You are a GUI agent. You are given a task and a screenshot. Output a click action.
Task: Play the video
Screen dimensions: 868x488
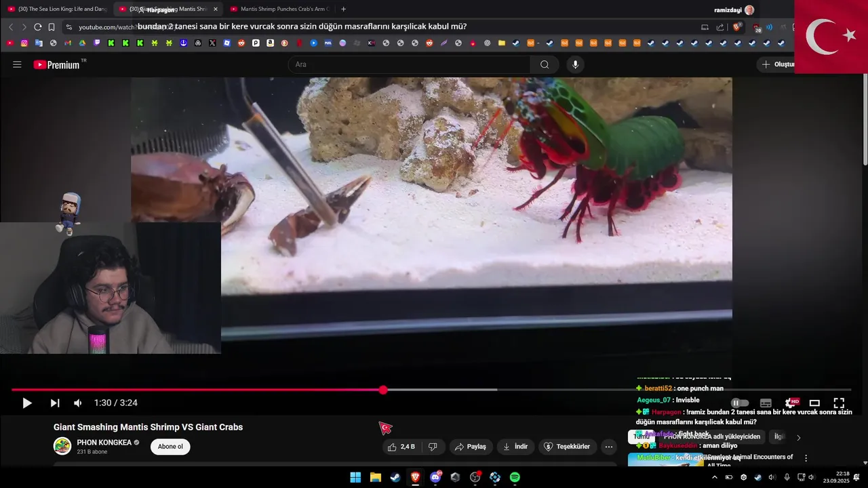(27, 403)
